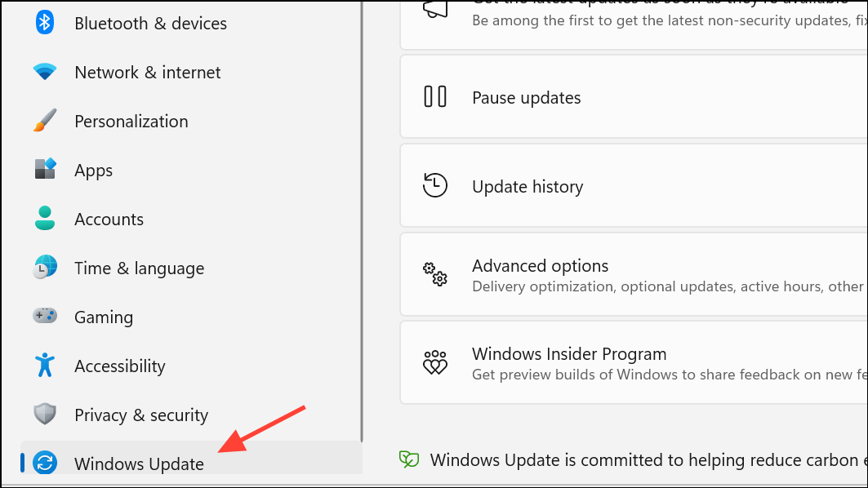Click the Pause updates option
The width and height of the screenshot is (868, 488).
(x=634, y=97)
